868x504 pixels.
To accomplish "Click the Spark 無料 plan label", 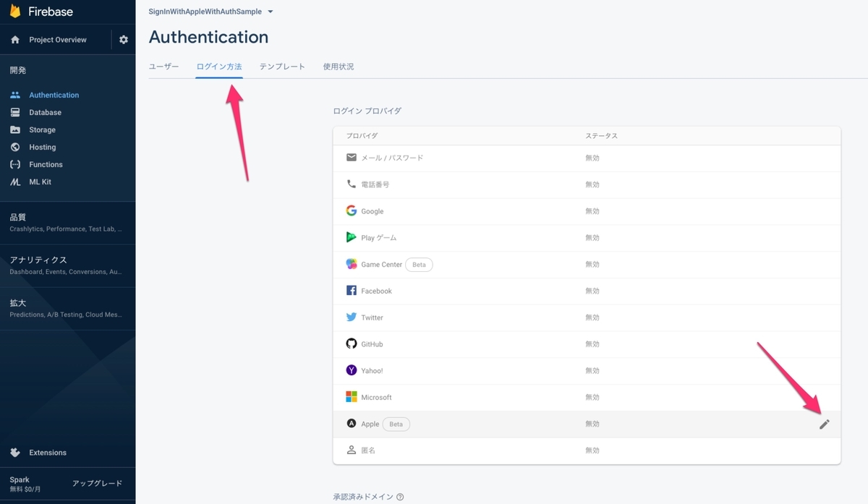I will pos(25,484).
